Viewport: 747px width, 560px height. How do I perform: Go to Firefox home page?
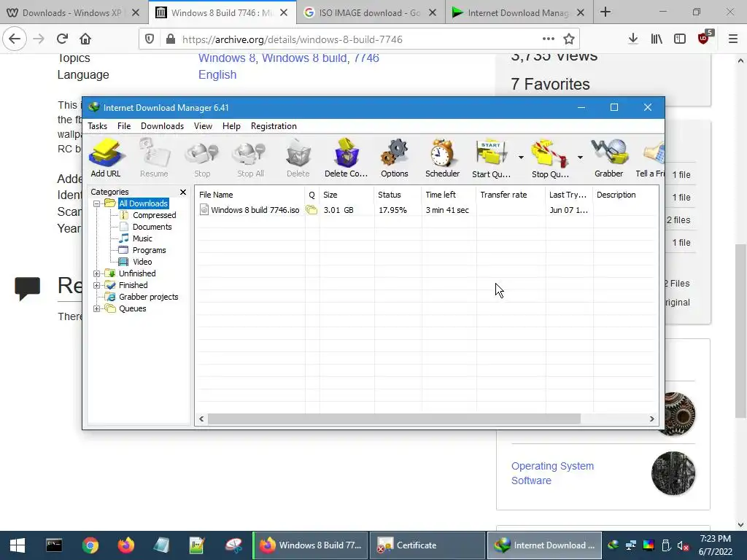click(x=85, y=39)
